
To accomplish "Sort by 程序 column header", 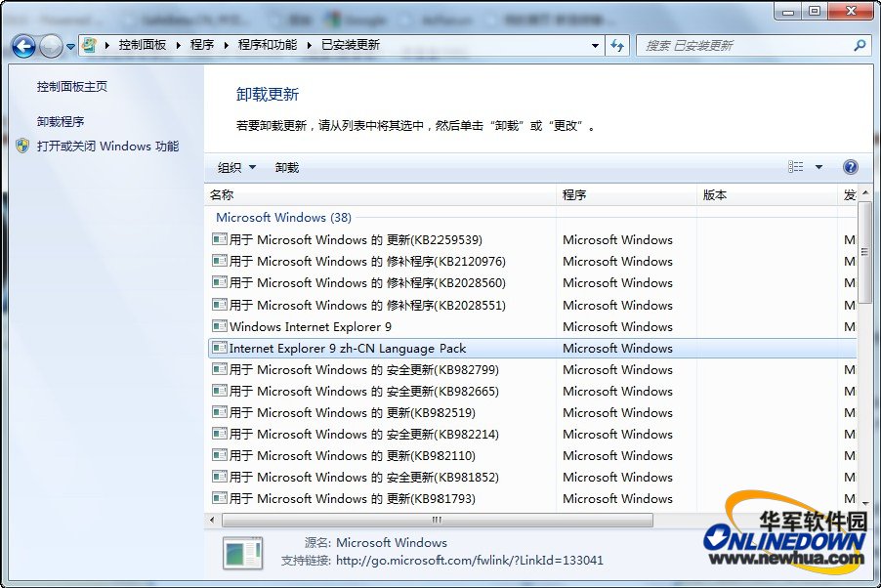I will pyautogui.click(x=626, y=195).
